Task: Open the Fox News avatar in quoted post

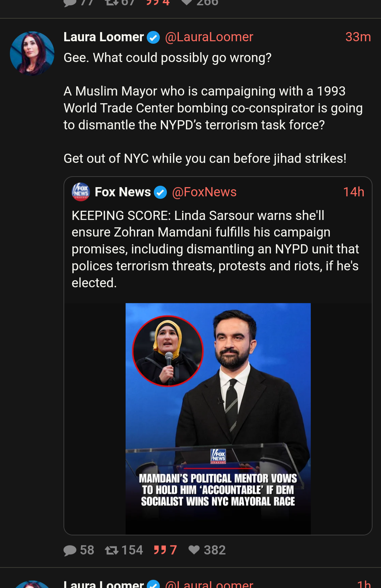Action: click(81, 192)
